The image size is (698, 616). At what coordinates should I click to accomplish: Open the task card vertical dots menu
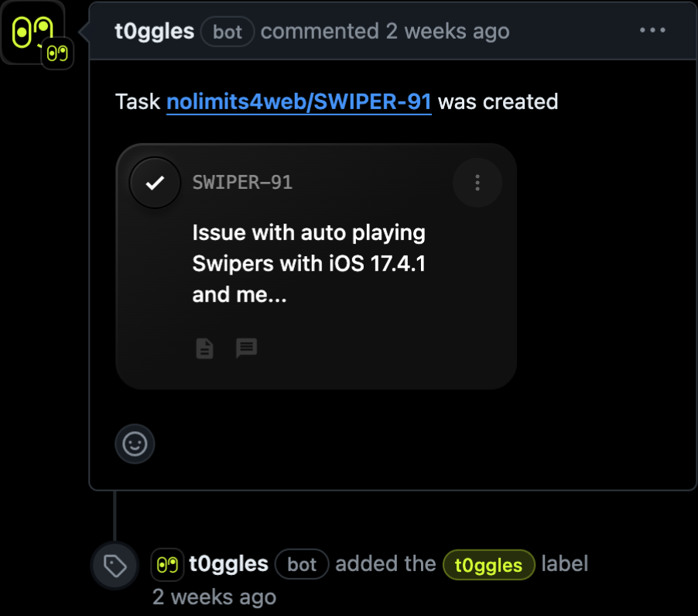(477, 183)
